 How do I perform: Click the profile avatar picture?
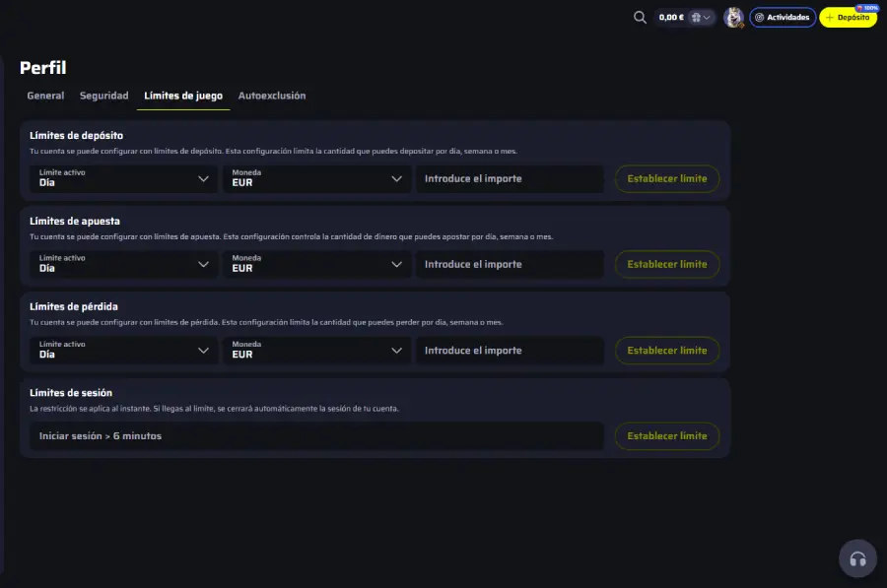click(x=733, y=17)
